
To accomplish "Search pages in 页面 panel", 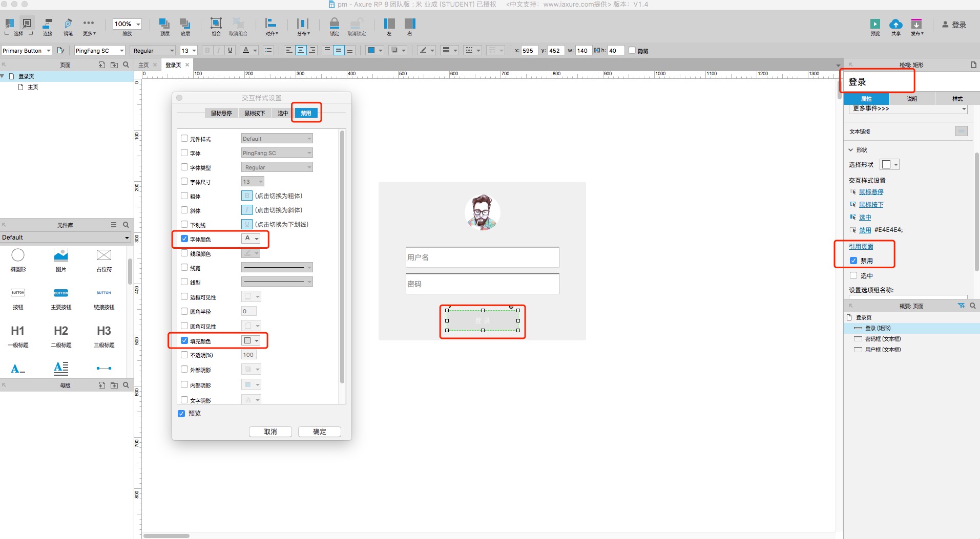I will coord(126,65).
